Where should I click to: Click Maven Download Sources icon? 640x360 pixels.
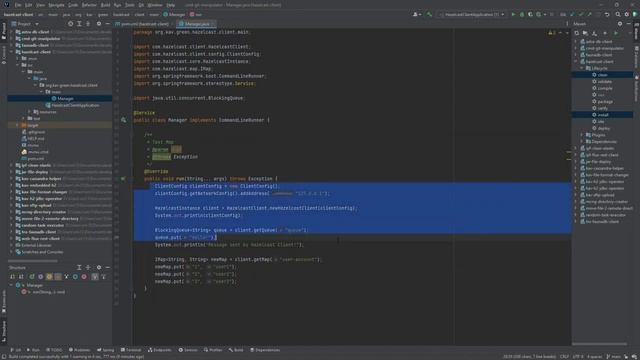tap(594, 33)
